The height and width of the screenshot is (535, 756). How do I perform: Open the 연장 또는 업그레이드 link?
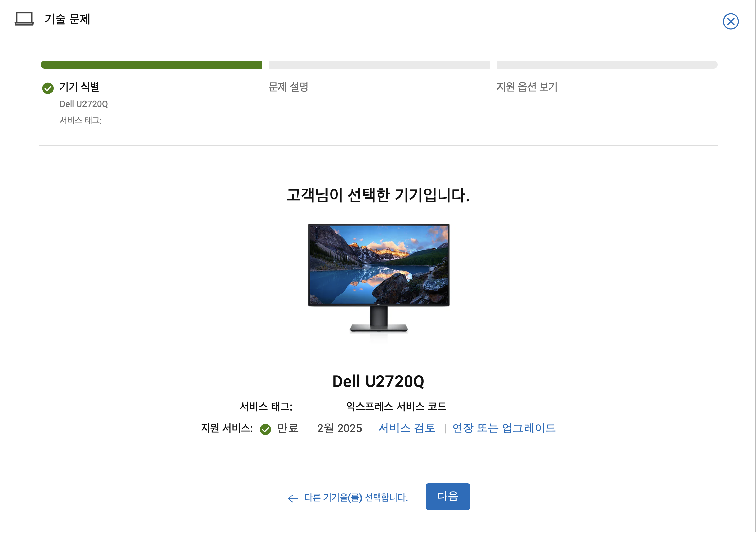[x=504, y=428]
